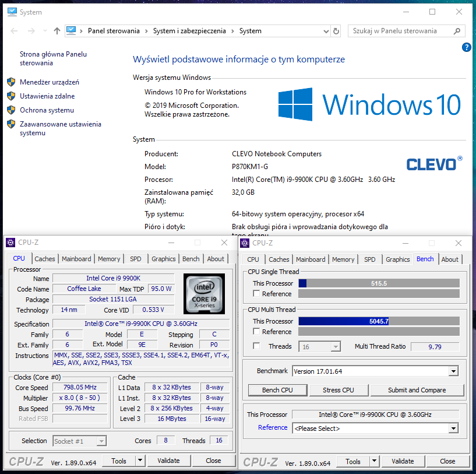This screenshot has height=474, width=476.
Task: Click the blue Reference link in Bench
Action: [x=273, y=427]
